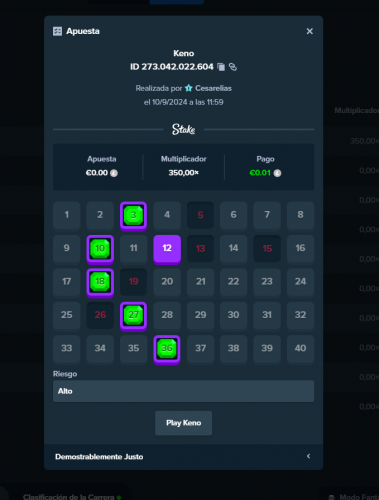The height and width of the screenshot is (500, 379).
Task: Click keno tile number 22
Action: click(234, 282)
